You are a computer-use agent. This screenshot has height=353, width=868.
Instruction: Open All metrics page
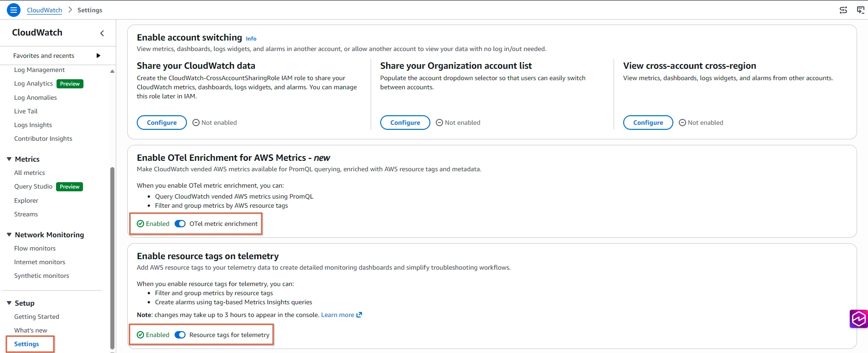(x=29, y=173)
